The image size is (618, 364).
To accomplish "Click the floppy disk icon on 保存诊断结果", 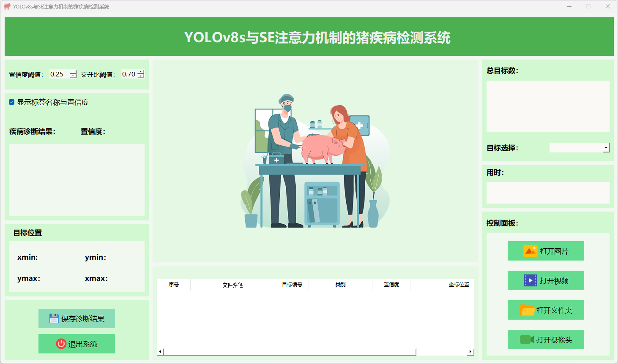I will tap(54, 318).
